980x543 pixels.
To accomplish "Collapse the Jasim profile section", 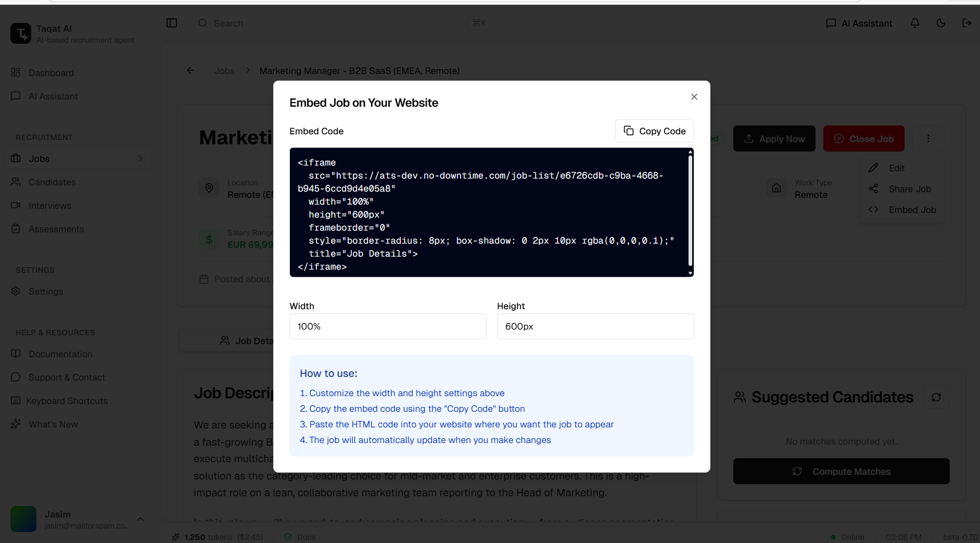I will 140,519.
